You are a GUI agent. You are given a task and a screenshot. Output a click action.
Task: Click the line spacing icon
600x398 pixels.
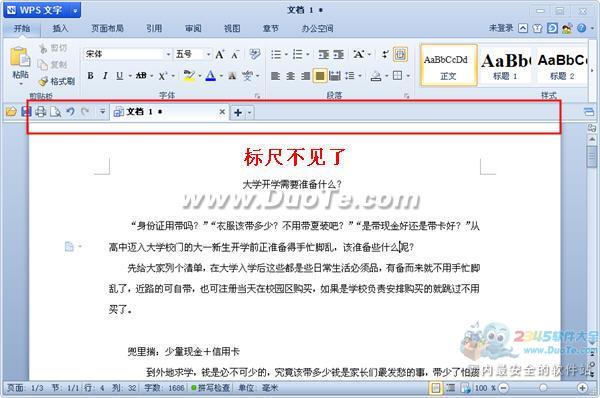(349, 76)
